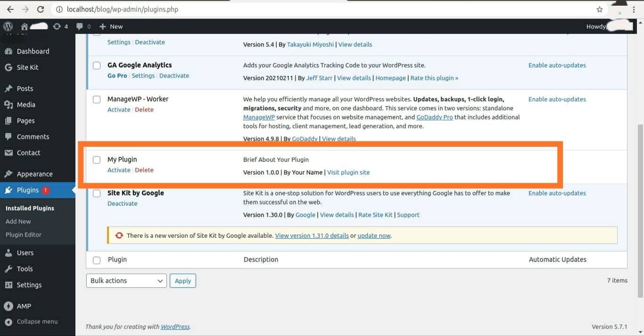Click the New plus icon in admin bar

coord(102,26)
